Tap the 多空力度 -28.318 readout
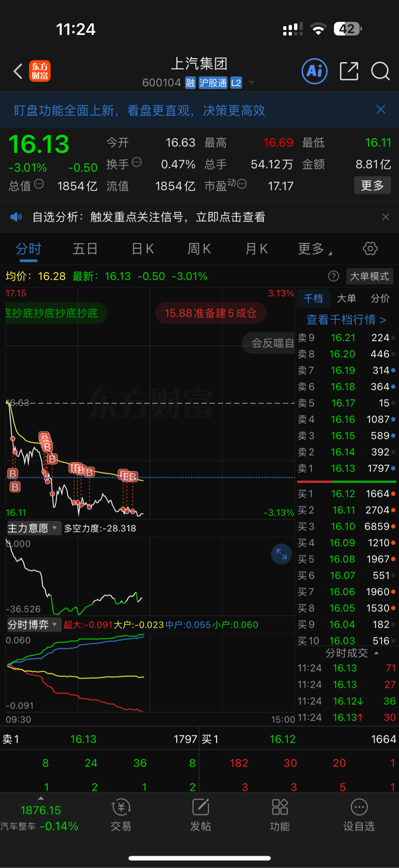The width and height of the screenshot is (399, 868). 100,528
